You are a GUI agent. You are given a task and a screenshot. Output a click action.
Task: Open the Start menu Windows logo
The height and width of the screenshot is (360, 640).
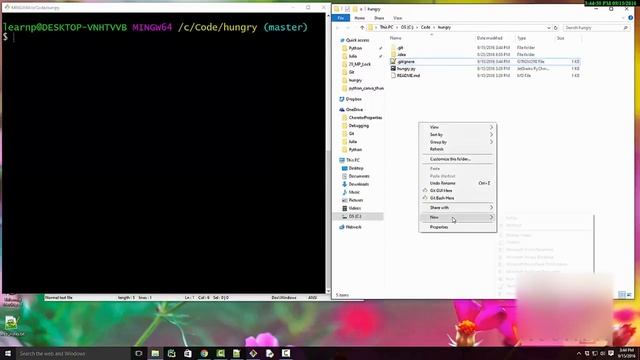[8, 353]
